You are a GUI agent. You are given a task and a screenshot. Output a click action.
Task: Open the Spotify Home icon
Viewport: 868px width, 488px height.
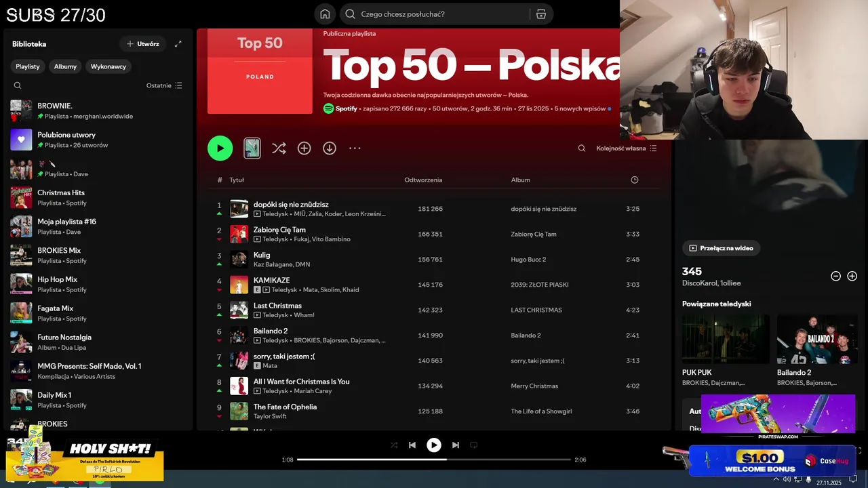pos(325,14)
